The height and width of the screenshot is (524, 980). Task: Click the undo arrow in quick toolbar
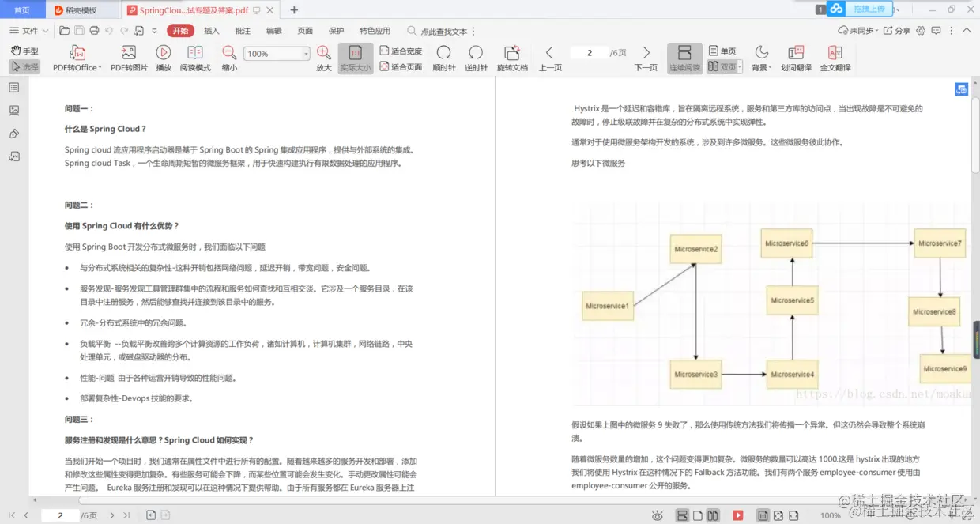110,31
